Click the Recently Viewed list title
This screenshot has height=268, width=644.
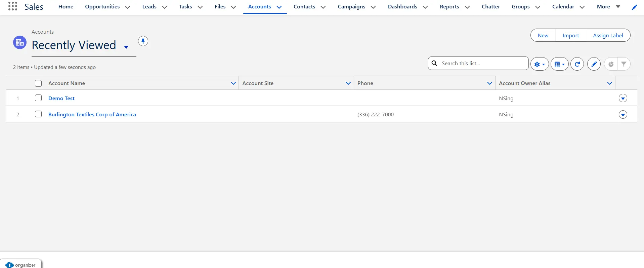click(x=74, y=45)
